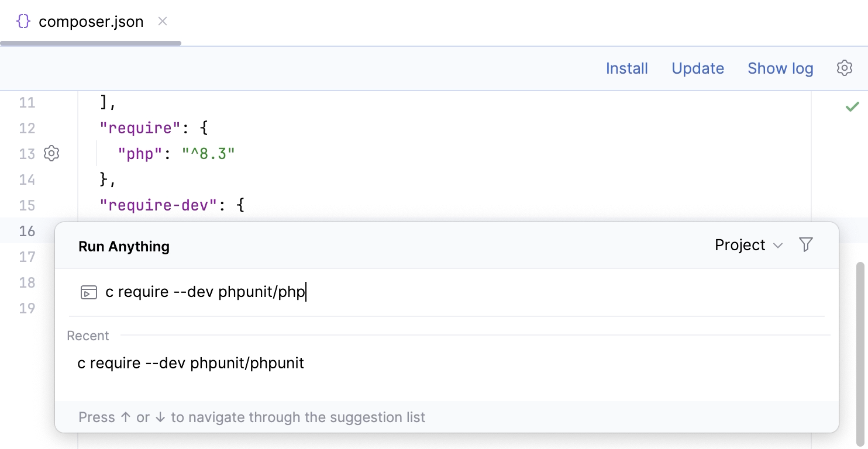Click the Install link

point(626,68)
